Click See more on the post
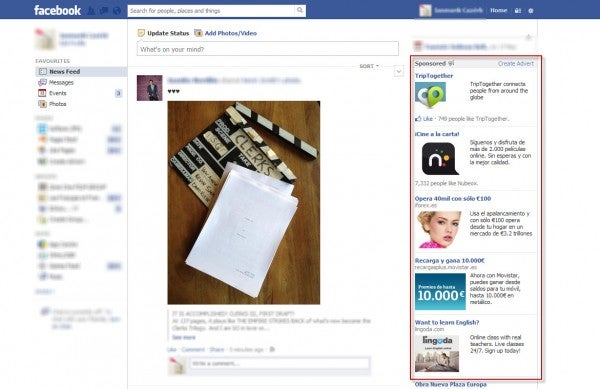Screen dimensions: 600x389 184,337
